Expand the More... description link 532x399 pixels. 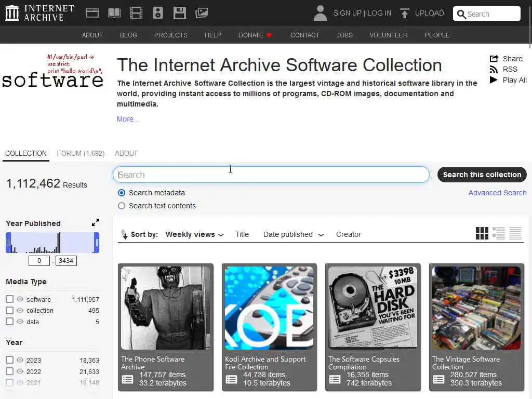click(128, 119)
